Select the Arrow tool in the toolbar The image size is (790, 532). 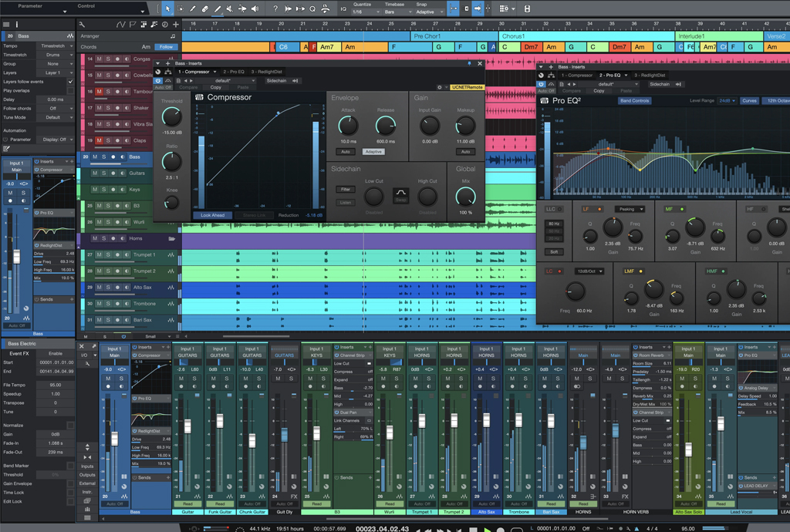click(167, 8)
